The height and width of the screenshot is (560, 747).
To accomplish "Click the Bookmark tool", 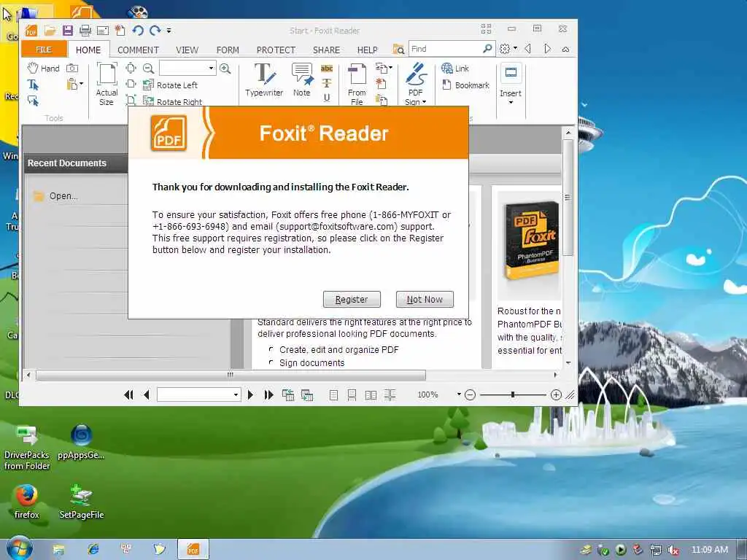I will tap(465, 85).
